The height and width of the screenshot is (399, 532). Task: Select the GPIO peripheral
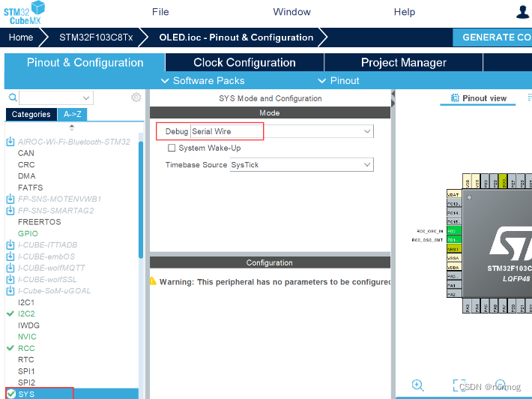(28, 233)
